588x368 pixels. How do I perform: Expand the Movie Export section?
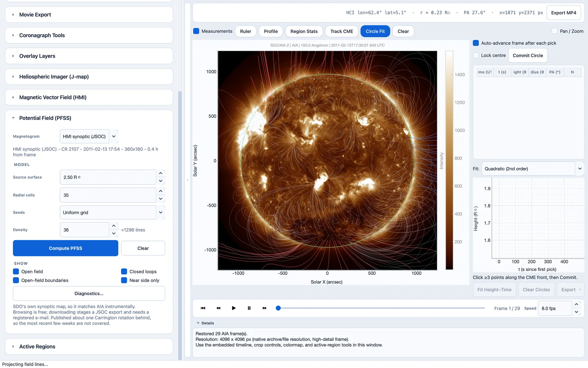click(89, 15)
